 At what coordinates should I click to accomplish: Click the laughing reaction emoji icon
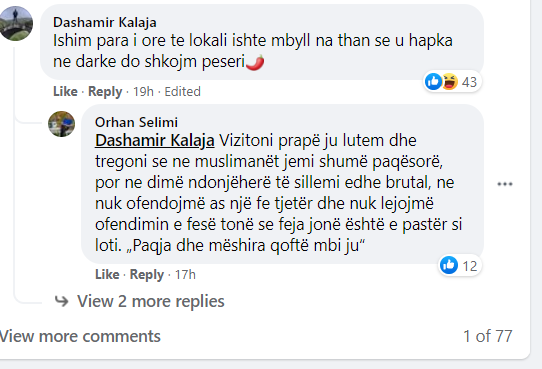pyautogui.click(x=450, y=82)
